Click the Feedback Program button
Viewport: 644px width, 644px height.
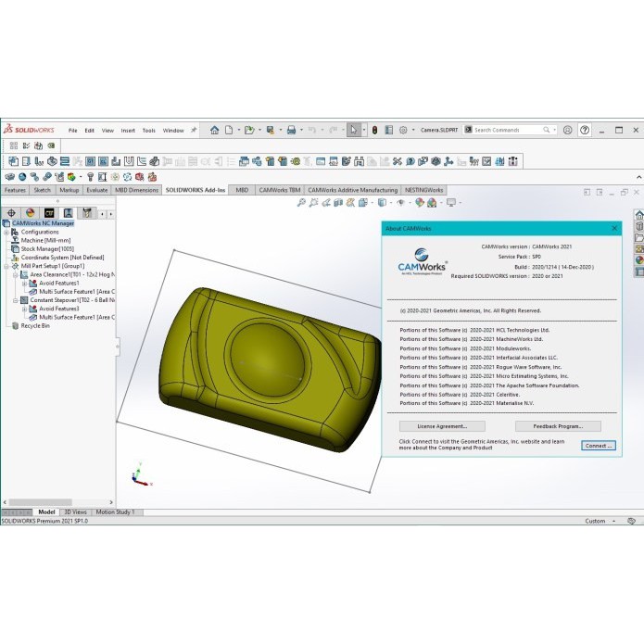tap(558, 426)
